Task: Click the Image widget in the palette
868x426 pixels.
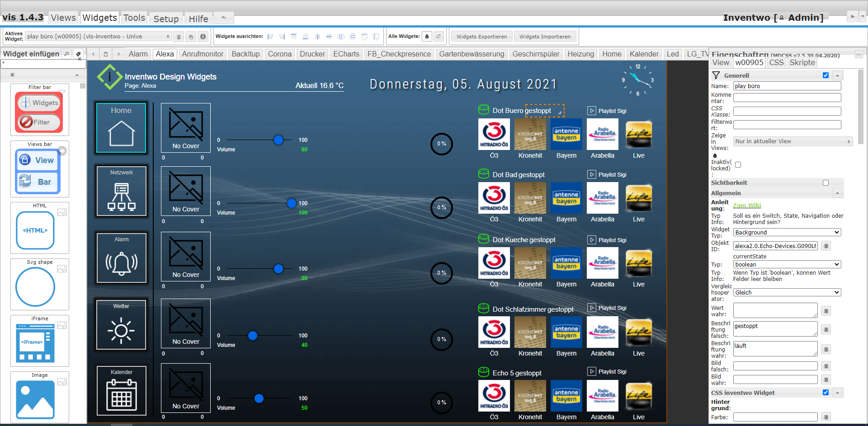Action: pyautogui.click(x=40, y=397)
